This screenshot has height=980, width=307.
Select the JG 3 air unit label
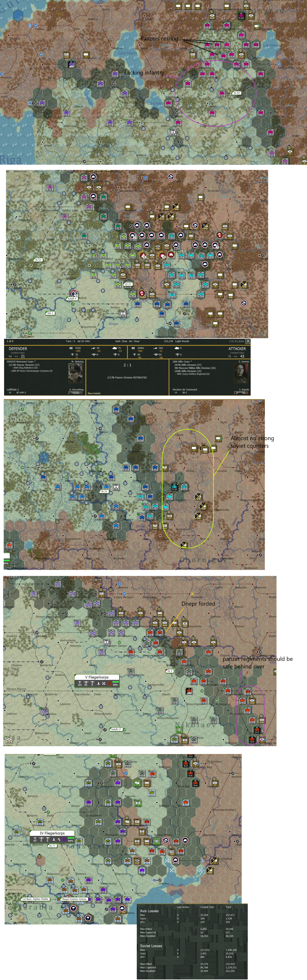(170, 671)
